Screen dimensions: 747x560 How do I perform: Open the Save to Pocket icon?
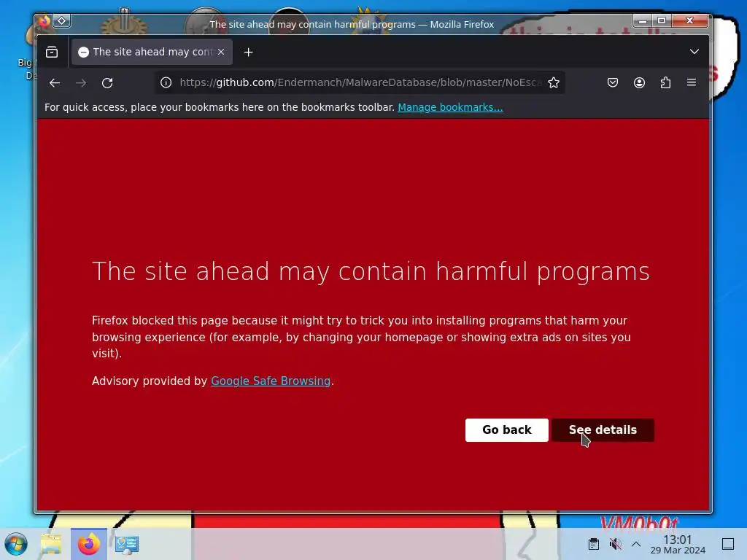coord(613,82)
